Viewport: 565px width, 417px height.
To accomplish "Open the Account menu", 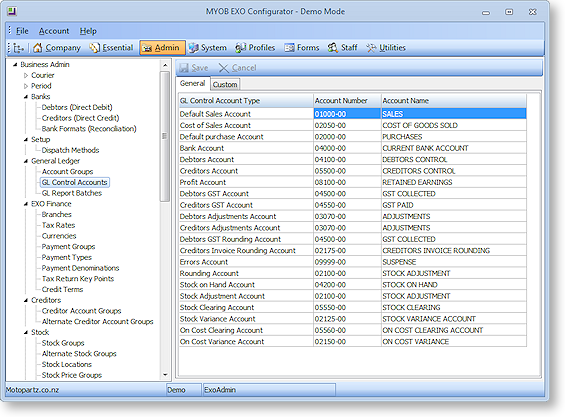I will pyautogui.click(x=54, y=31).
